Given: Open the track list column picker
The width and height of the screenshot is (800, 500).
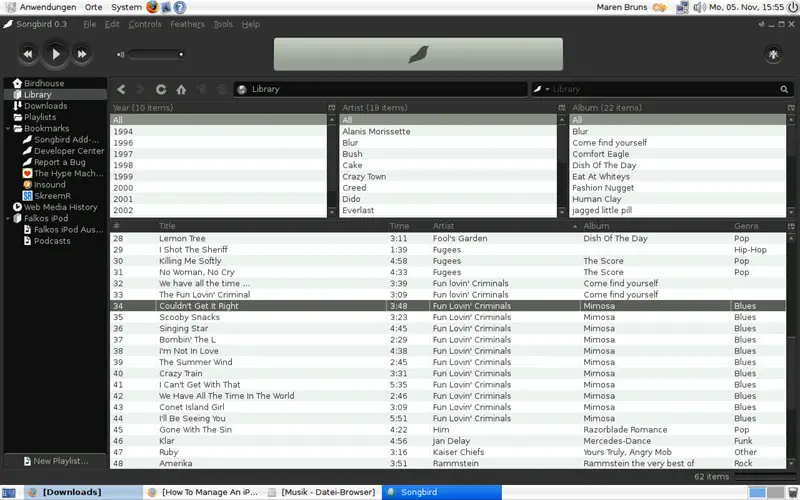Looking at the screenshot, I should tap(791, 226).
